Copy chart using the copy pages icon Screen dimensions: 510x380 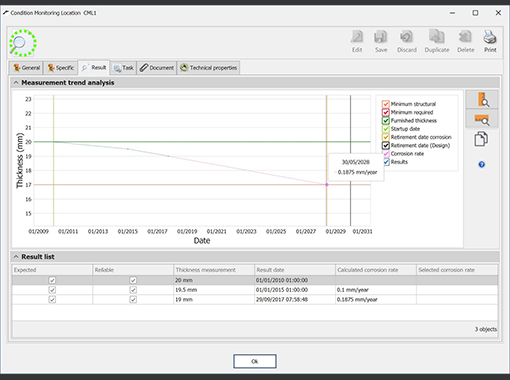tap(481, 139)
